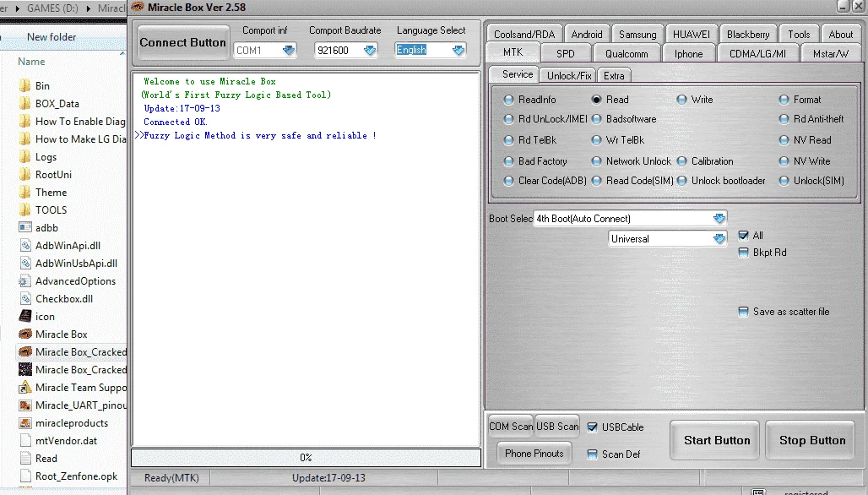The image size is (868, 495).
Task: Select the Rd UnLock/IMEI radio option
Action: (508, 119)
